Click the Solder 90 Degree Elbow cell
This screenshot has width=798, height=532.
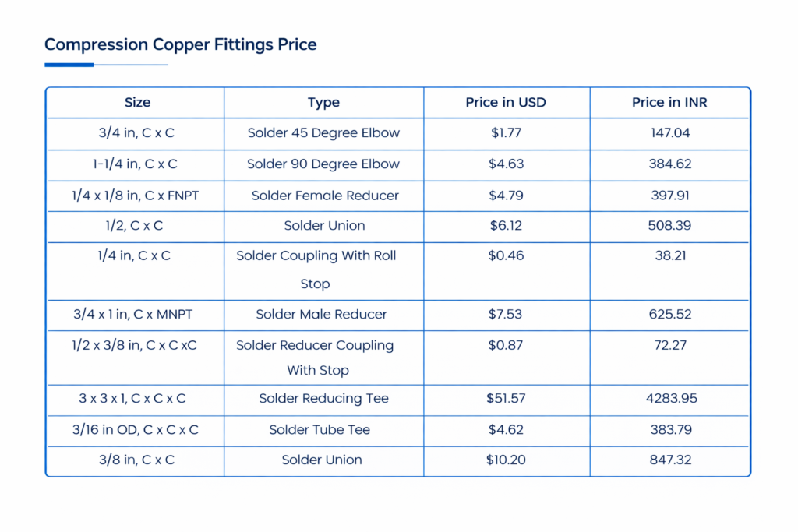point(323,164)
